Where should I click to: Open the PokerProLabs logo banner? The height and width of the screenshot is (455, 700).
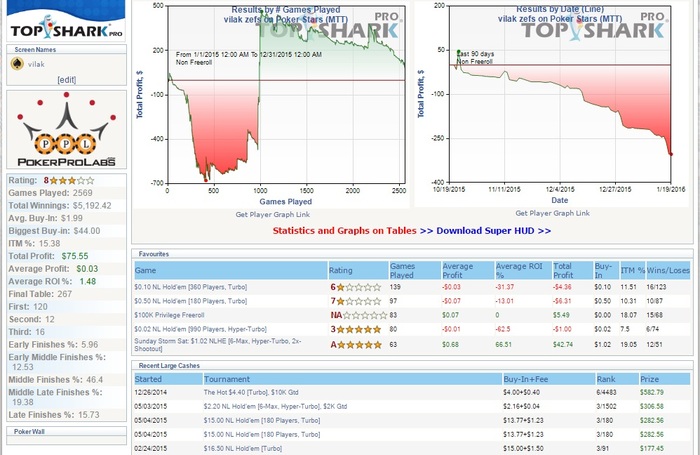coord(67,129)
